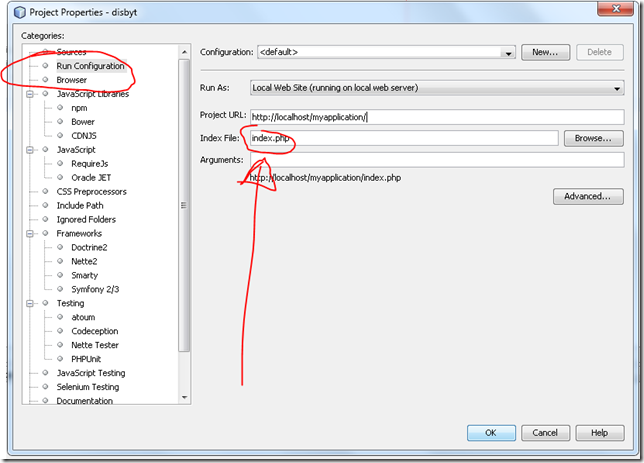Collapse the JavaScript tree node

tap(30, 150)
